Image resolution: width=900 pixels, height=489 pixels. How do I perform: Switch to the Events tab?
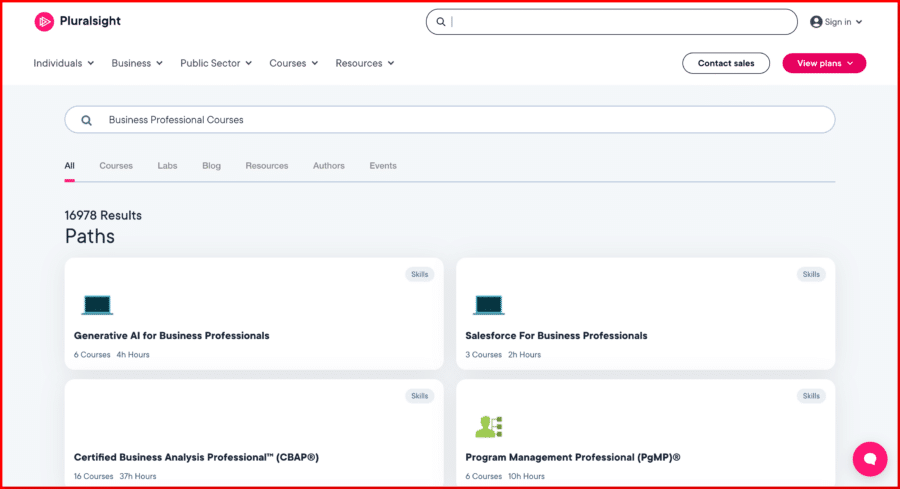[383, 166]
